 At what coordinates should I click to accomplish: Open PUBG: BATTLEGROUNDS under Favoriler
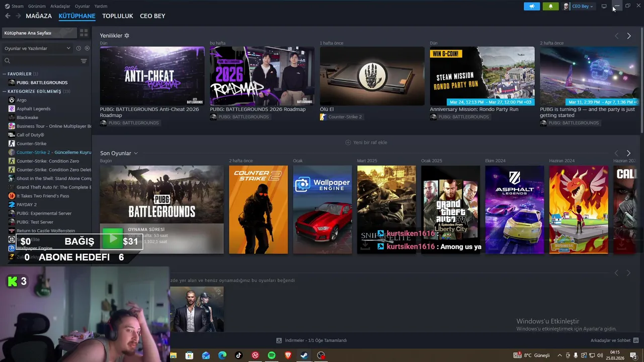(x=42, y=82)
